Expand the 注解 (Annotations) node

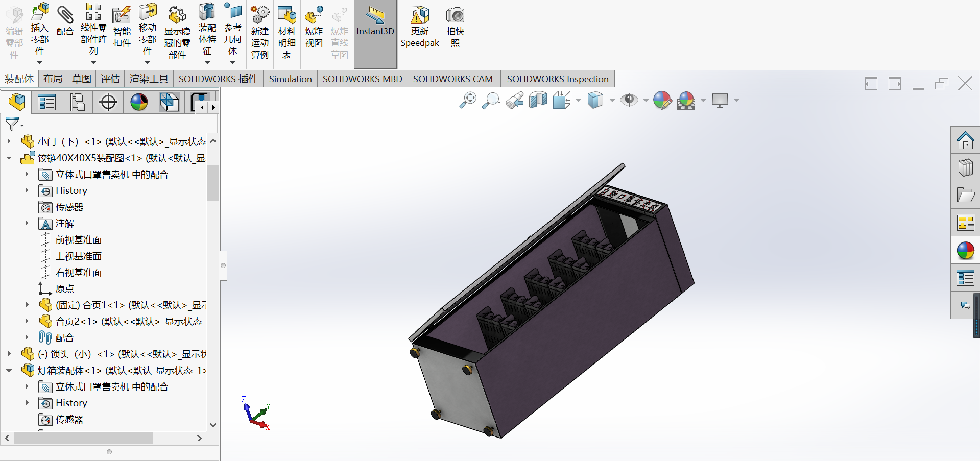27,223
